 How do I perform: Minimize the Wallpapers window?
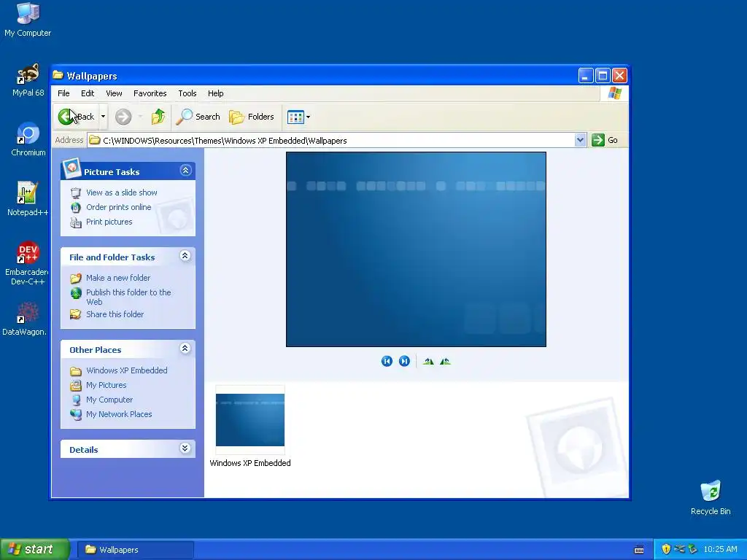[586, 75]
